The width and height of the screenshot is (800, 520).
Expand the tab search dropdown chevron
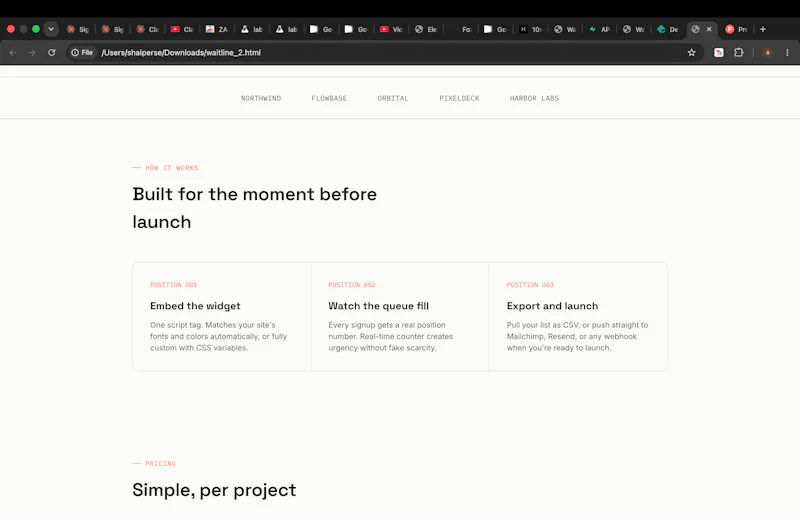coord(51,29)
